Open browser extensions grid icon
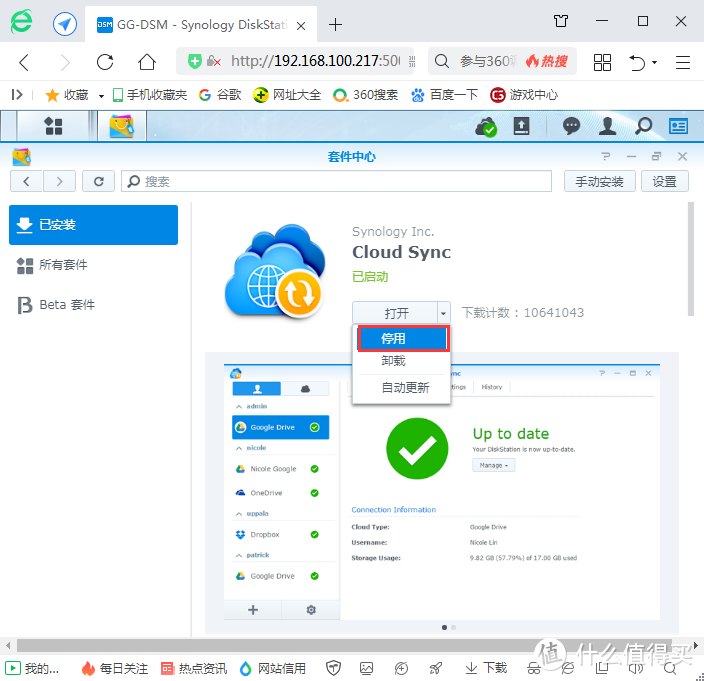The image size is (704, 681). point(602,62)
